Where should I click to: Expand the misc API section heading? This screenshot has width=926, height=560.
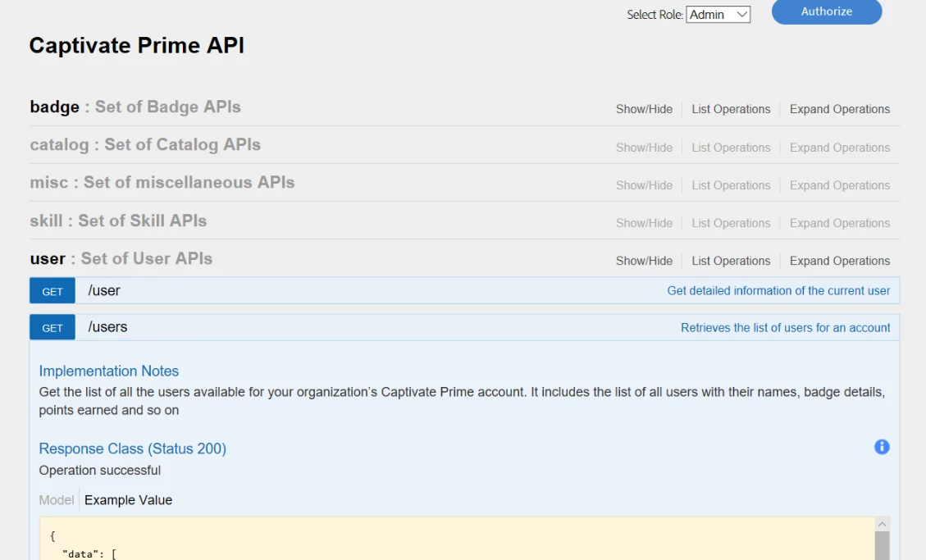pos(162,182)
